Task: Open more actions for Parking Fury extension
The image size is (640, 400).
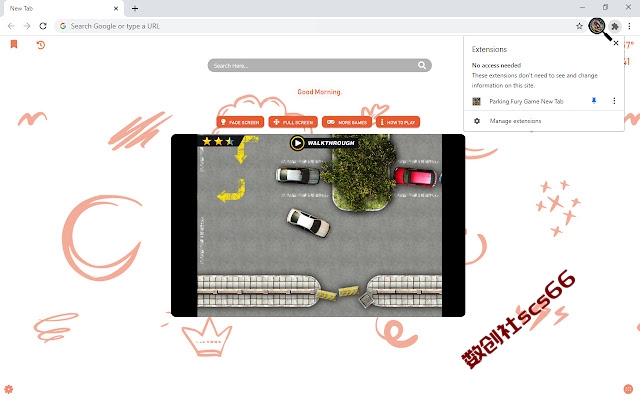Action: 614,101
